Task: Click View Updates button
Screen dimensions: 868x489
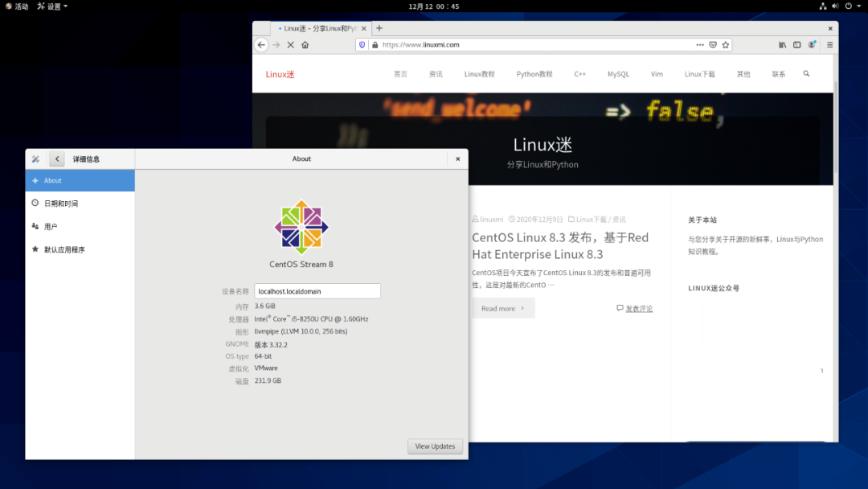Action: point(435,446)
